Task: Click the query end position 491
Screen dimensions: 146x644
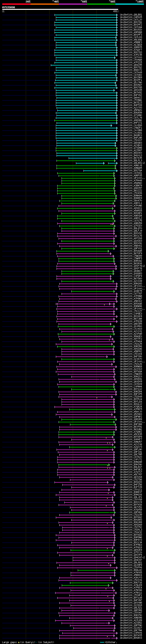Action: pos(115,11)
